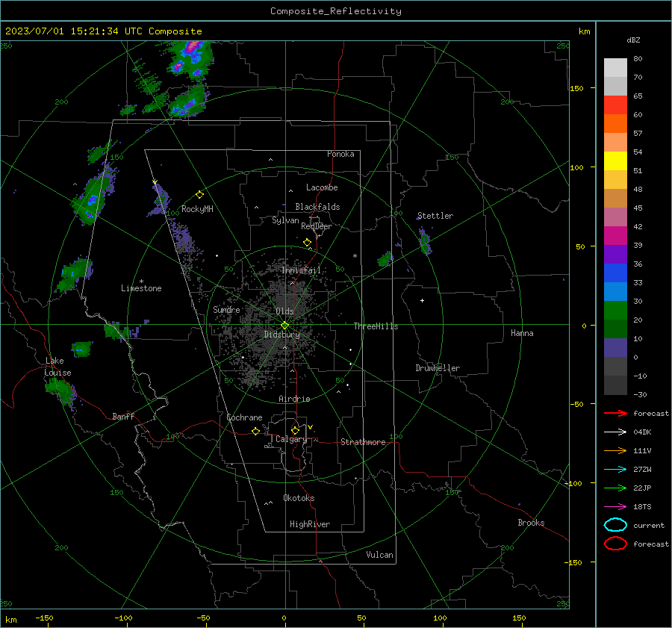Click the ThreeHills city label
672x628 pixels.
tap(376, 326)
